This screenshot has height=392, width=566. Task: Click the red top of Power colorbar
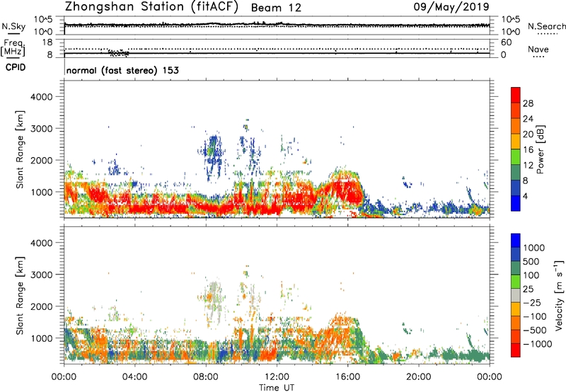click(x=516, y=95)
